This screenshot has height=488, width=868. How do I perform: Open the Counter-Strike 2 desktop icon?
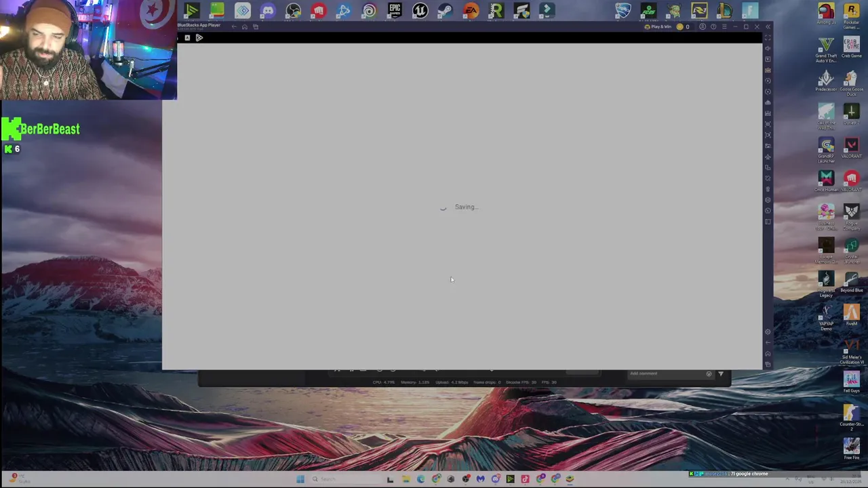coord(852,417)
